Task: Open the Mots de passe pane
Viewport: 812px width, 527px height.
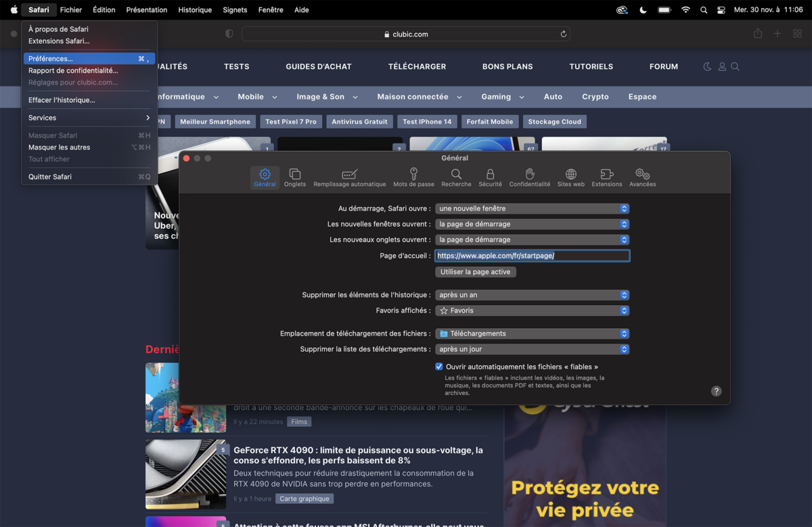Action: point(413,178)
